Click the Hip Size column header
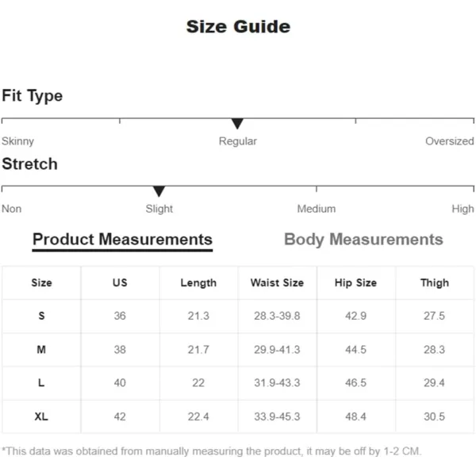Screen dimensions: 476x476 355,283
